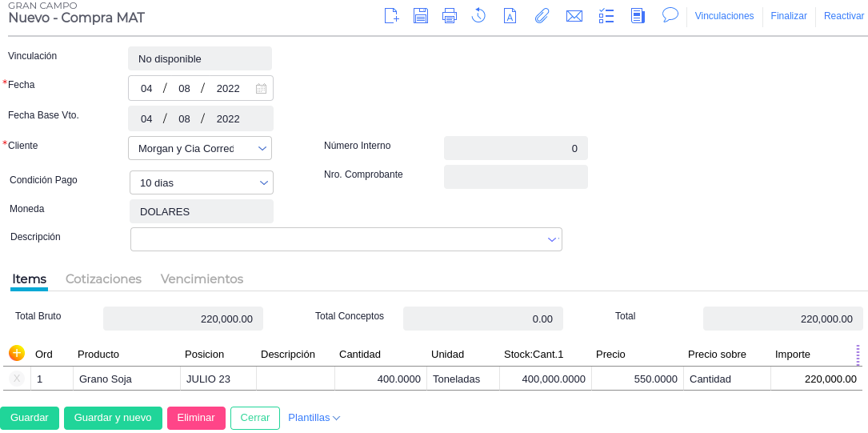Click the Cantidad cell for Grano Soja
This screenshot has height=433, width=868.
tap(380, 379)
